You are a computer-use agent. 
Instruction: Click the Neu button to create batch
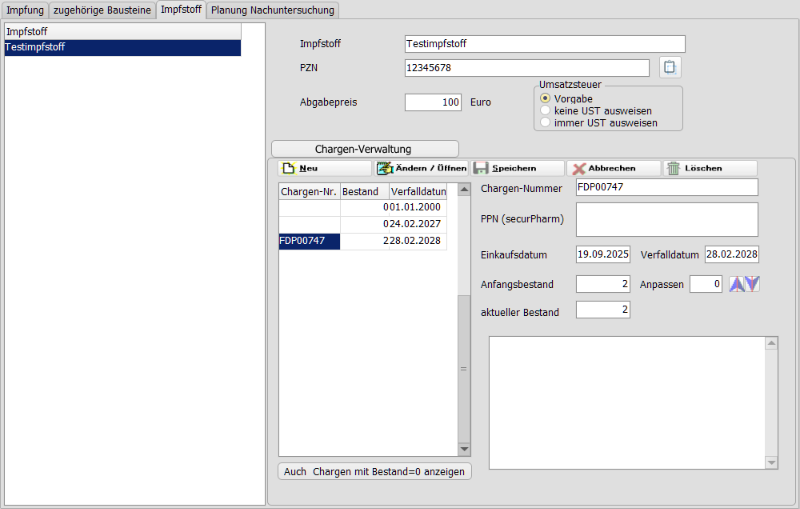(323, 168)
